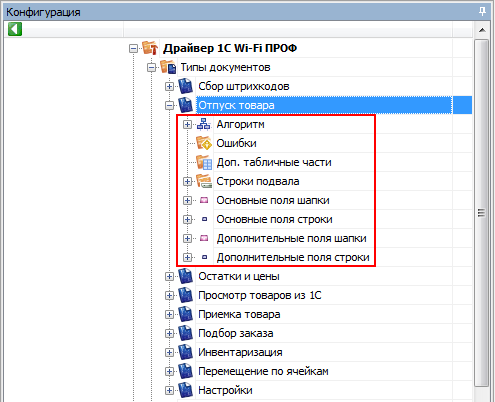The width and height of the screenshot is (495, 402).
Task: Collapse the Типы документов node
Action: click(x=151, y=68)
